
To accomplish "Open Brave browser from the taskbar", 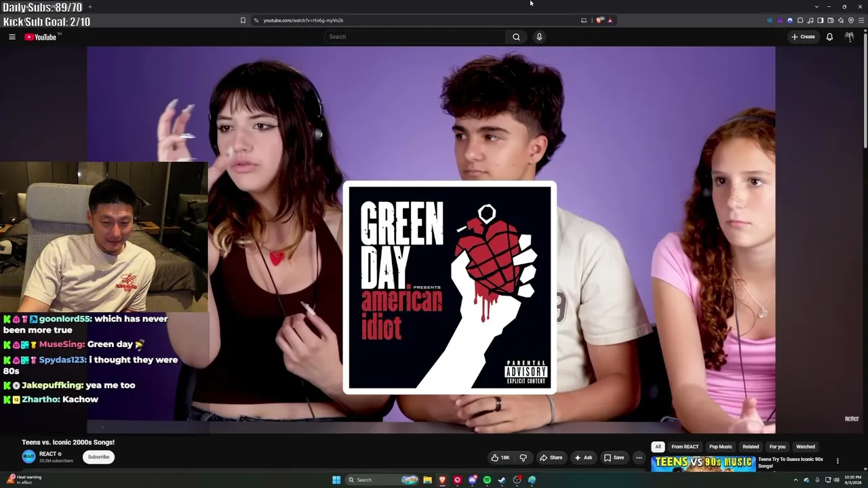I will (442, 480).
